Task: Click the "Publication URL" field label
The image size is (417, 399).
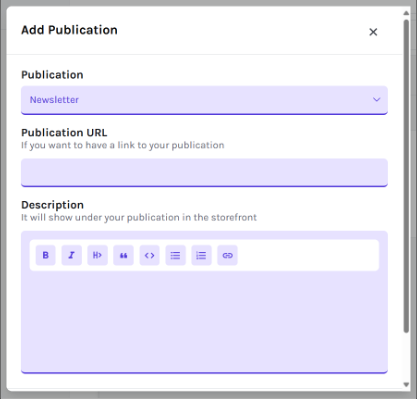Action: point(64,133)
